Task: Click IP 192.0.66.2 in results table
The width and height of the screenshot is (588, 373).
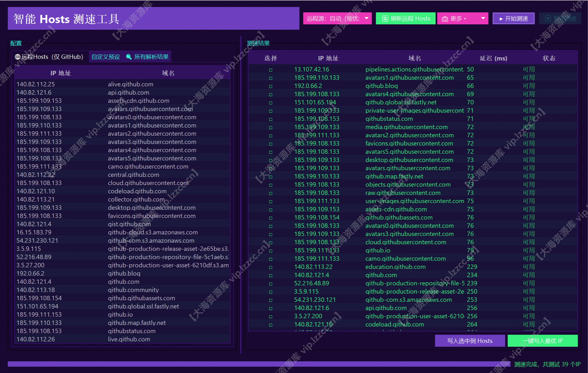Action: click(x=308, y=86)
